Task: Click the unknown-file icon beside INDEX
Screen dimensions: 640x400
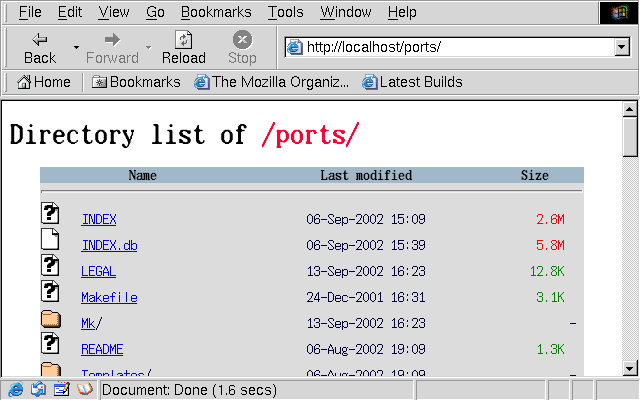Action: point(50,213)
